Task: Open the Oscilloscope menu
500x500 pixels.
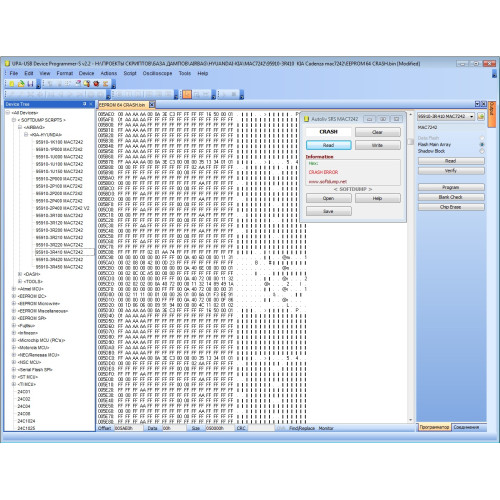Action: (157, 73)
